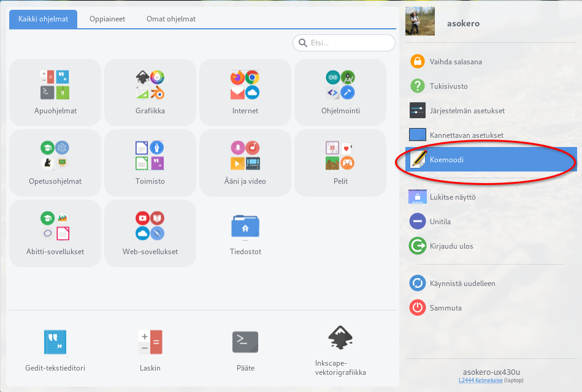
Task: Select Järjestelmän asetukset menu text
Action: coord(467,111)
